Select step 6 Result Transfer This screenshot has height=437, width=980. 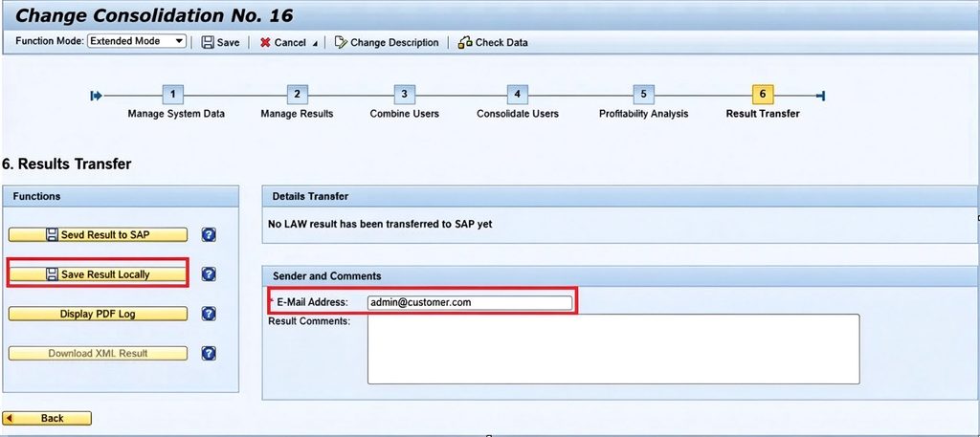point(763,95)
